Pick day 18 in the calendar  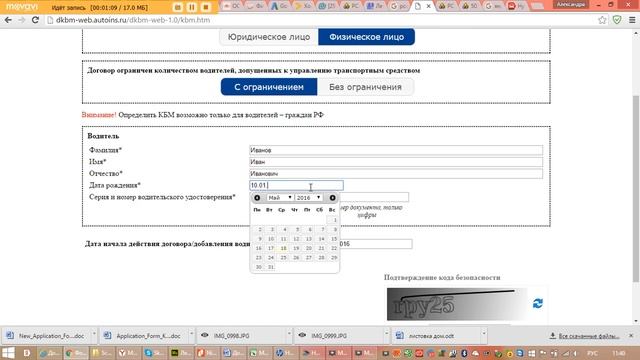pos(283,248)
